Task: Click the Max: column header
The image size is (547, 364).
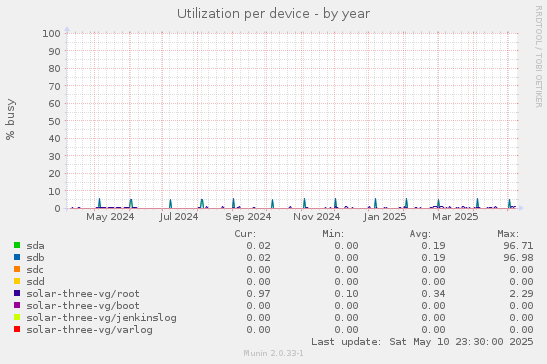Action: click(508, 233)
